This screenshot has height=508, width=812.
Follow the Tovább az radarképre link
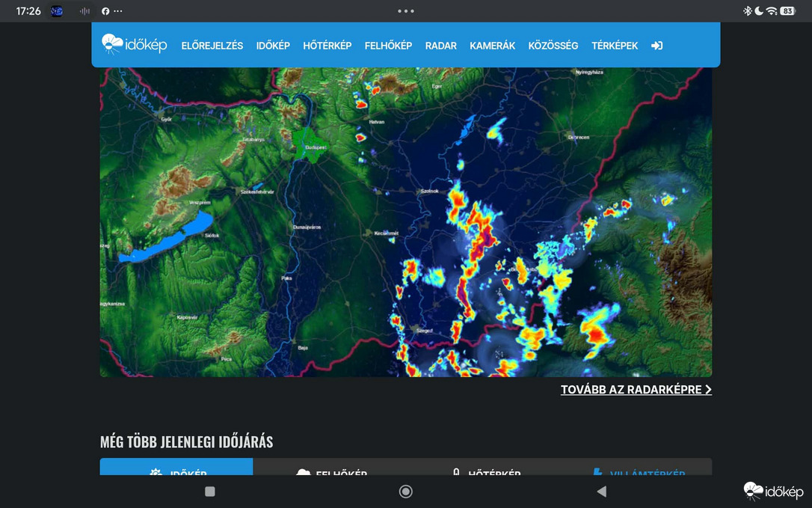pos(636,389)
